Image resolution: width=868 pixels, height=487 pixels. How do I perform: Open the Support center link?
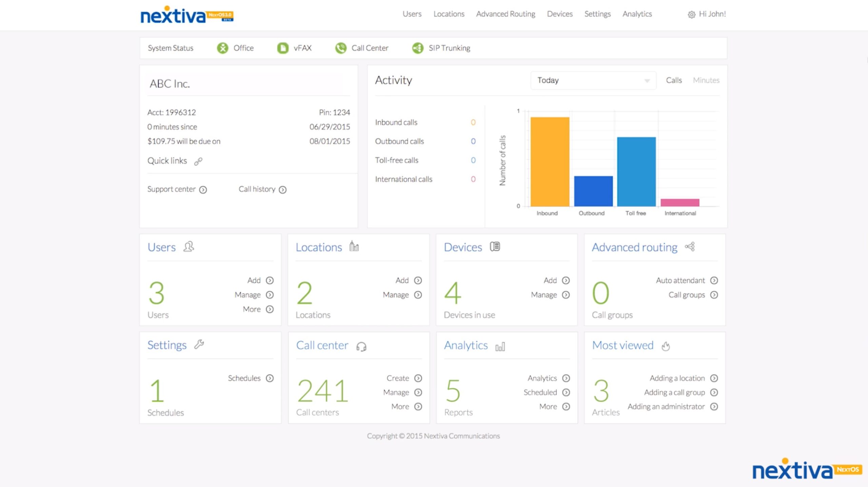[x=177, y=189]
